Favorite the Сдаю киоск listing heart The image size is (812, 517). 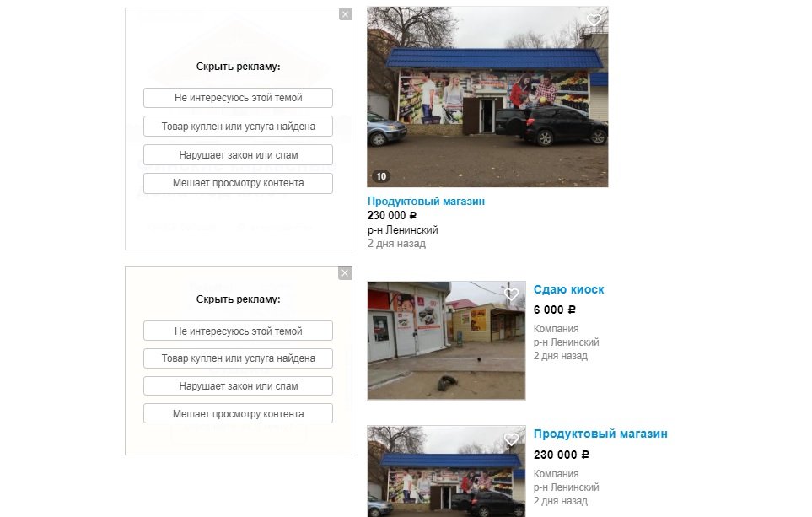(511, 294)
